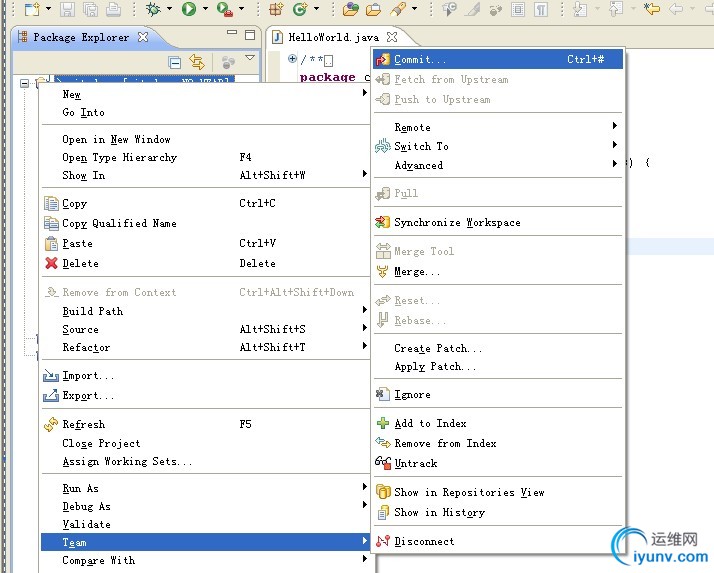Open the External Tools dropdown arrow
Viewport: 714px width, 573px height.
[x=241, y=9]
